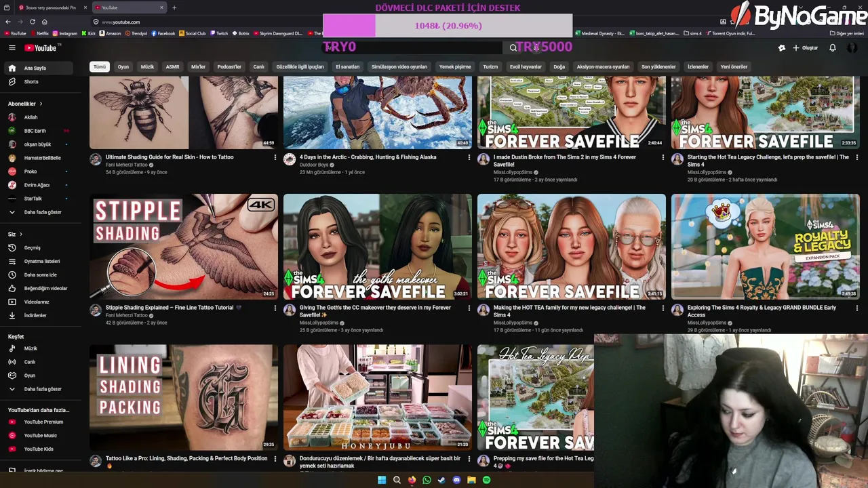Select the Podcast'ler filter chip
868x488 pixels.
(x=229, y=67)
